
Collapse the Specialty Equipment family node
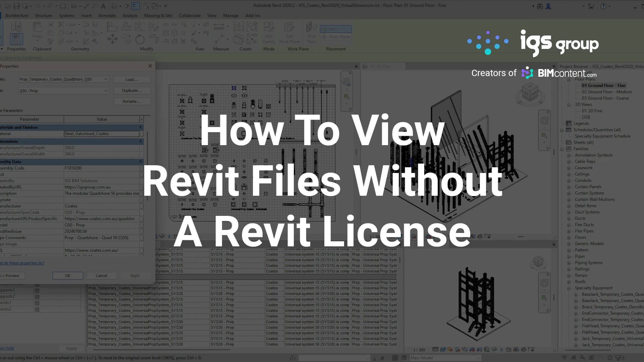click(569, 288)
